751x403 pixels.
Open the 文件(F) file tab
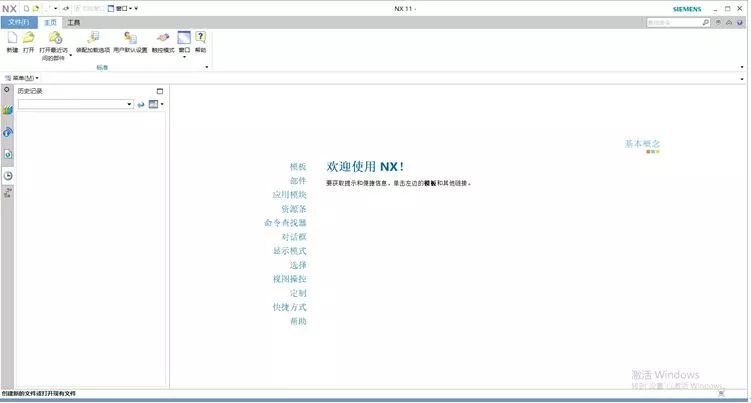click(x=19, y=22)
